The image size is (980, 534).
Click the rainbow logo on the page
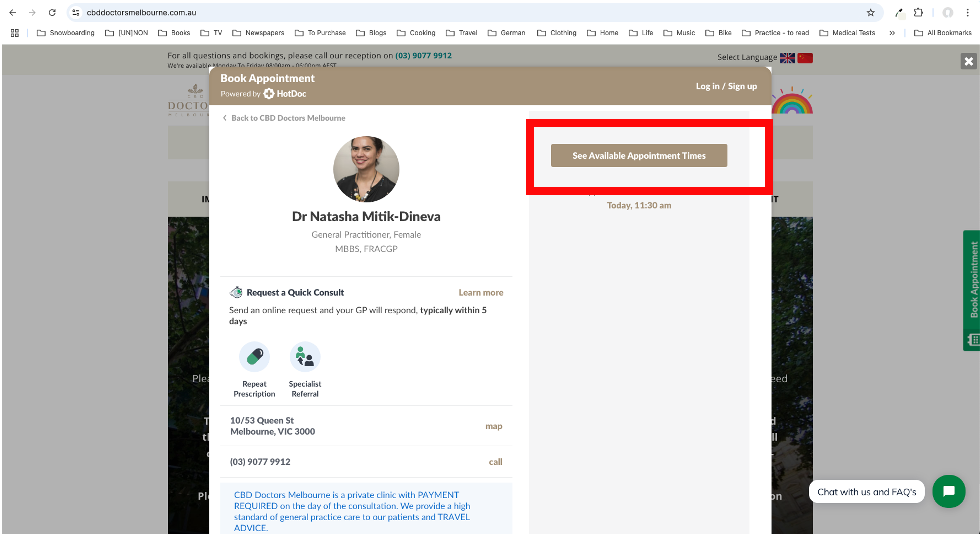tap(792, 100)
